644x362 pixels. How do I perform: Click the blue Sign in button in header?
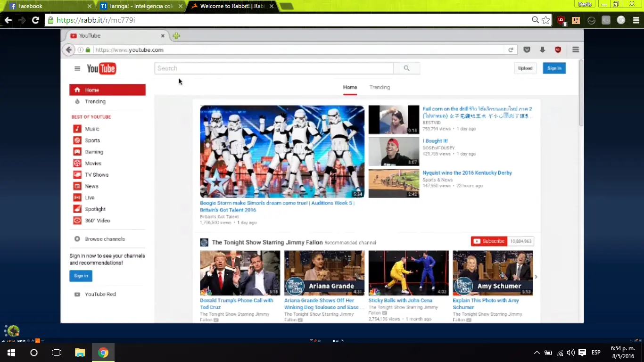point(554,68)
